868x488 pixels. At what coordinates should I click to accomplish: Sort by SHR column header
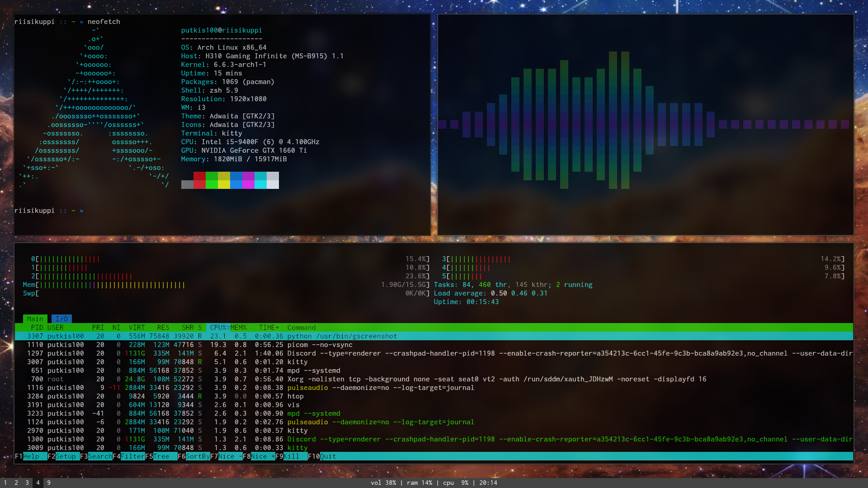point(188,328)
